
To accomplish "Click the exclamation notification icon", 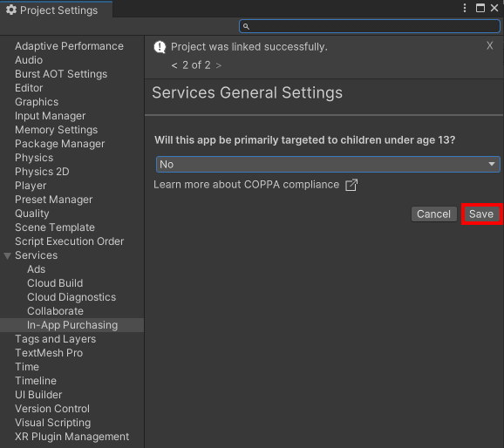I will click(160, 47).
